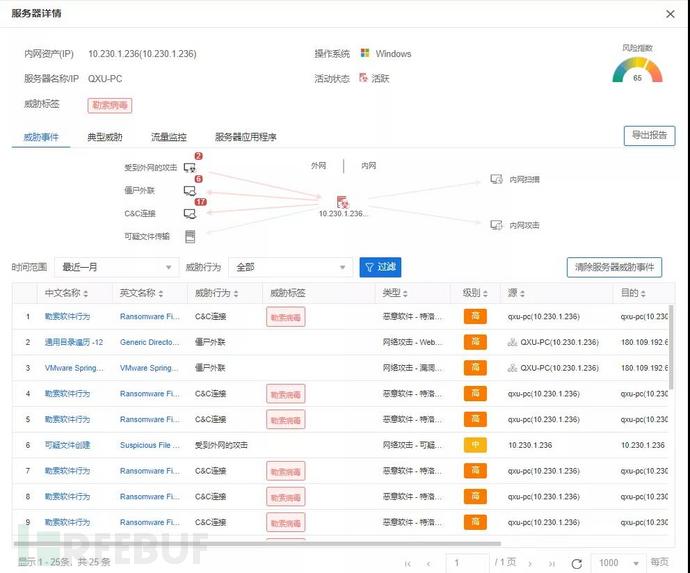Click the 内网攻击 node icon
The image size is (690, 573).
[x=496, y=225]
